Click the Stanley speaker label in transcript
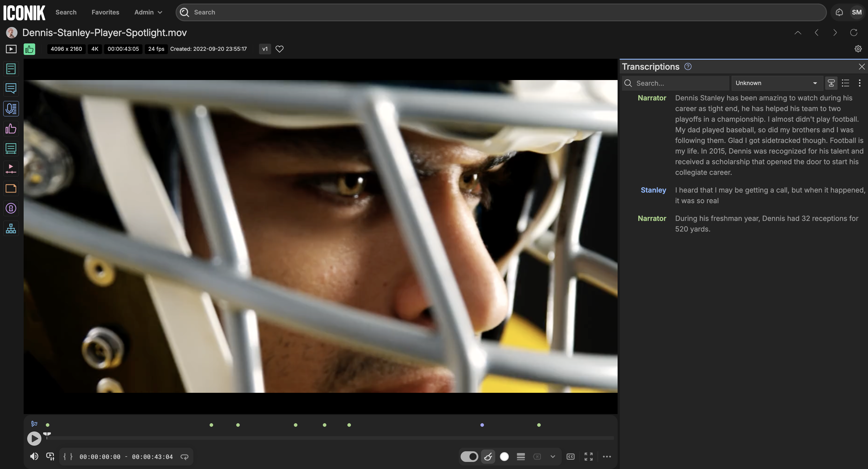 click(653, 190)
